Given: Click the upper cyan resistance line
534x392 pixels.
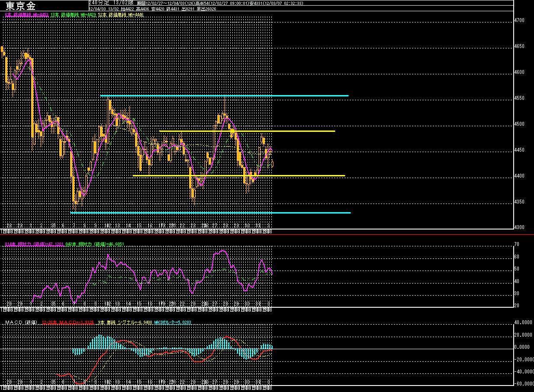Looking at the screenshot, I should coord(224,96).
